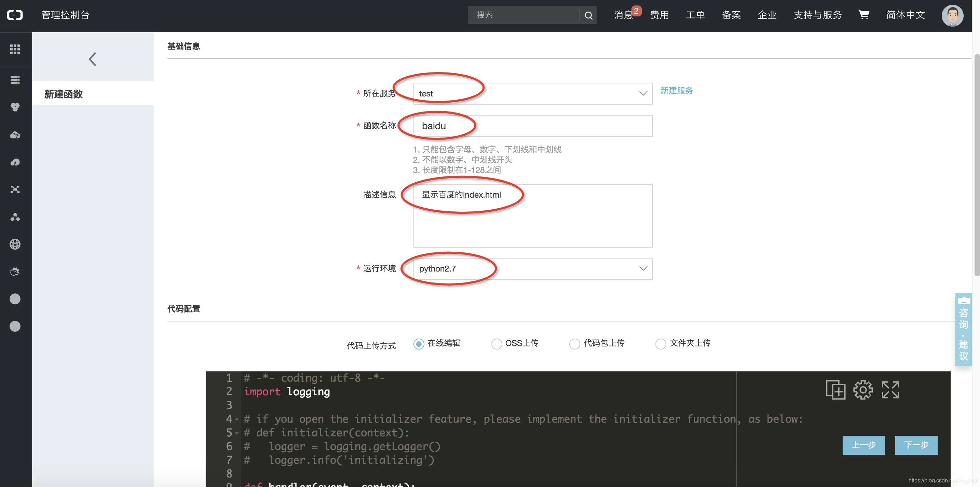980x487 pixels.
Task: Open the shopping cart icon
Action: click(x=863, y=14)
